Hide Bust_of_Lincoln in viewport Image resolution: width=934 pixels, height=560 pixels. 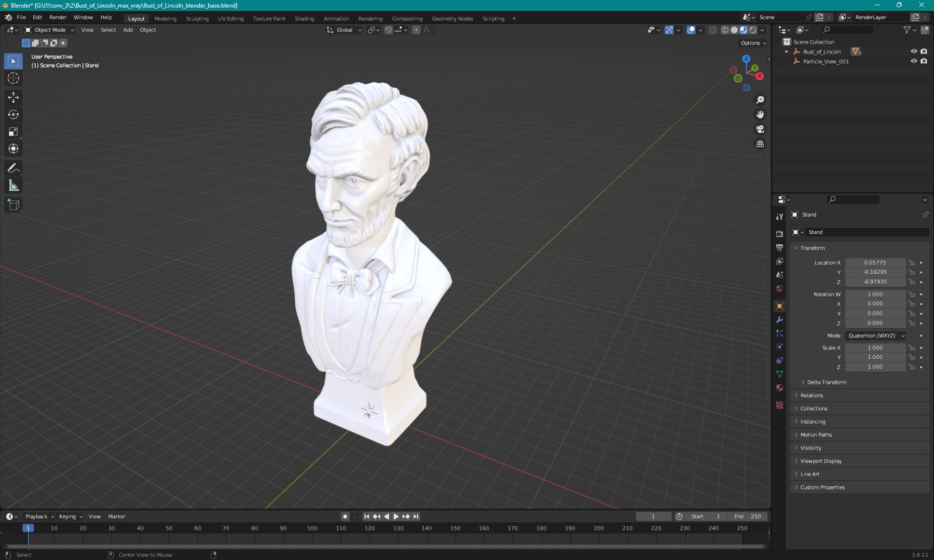pos(914,51)
